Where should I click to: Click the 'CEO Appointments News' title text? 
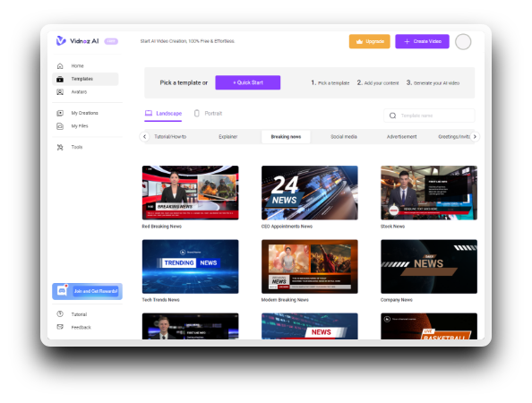click(x=287, y=227)
